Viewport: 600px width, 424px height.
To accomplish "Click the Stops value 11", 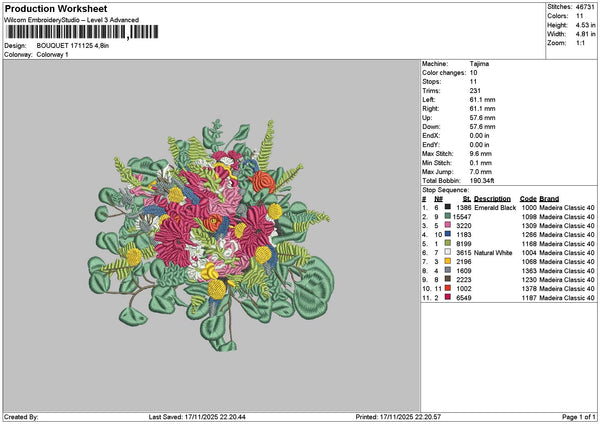I will (473, 82).
